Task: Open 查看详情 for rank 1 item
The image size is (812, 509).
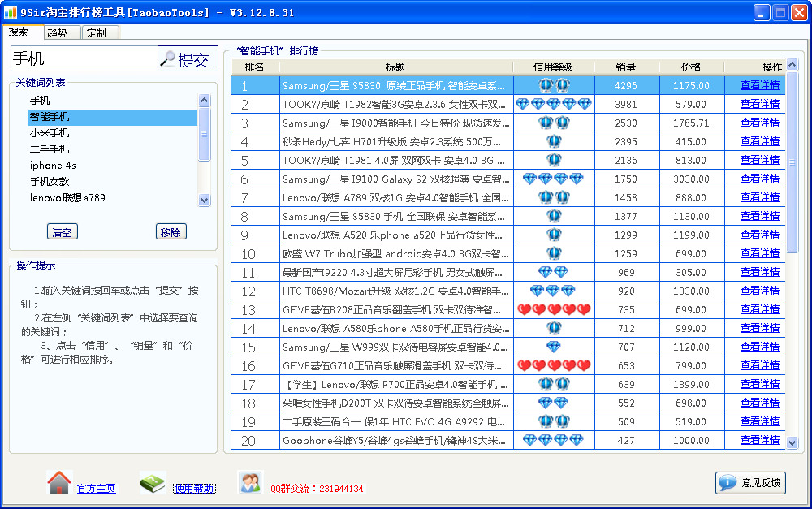Action: pyautogui.click(x=760, y=85)
